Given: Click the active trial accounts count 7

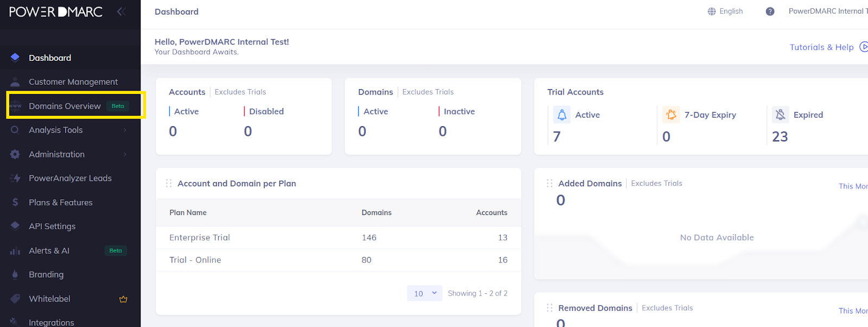Looking at the screenshot, I should [x=557, y=136].
